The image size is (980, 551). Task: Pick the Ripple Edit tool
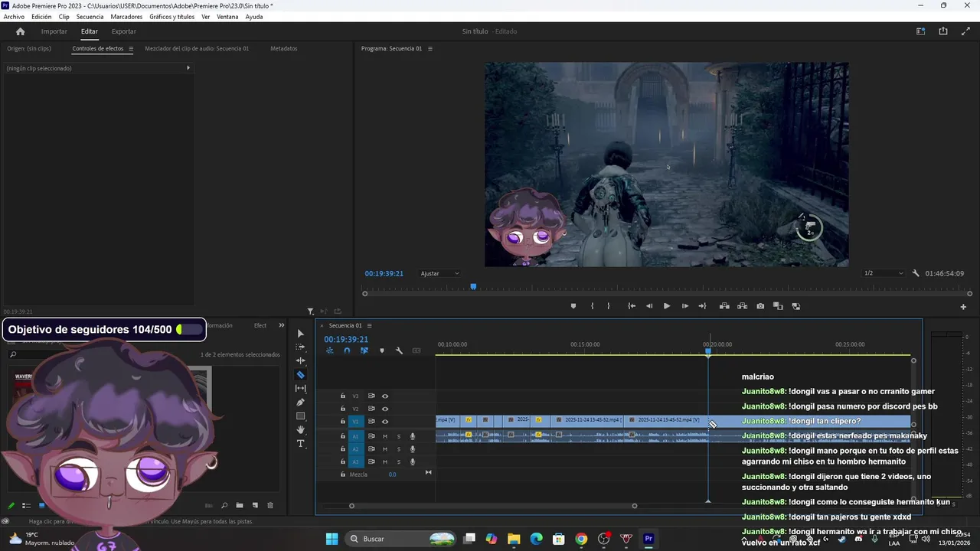300,360
